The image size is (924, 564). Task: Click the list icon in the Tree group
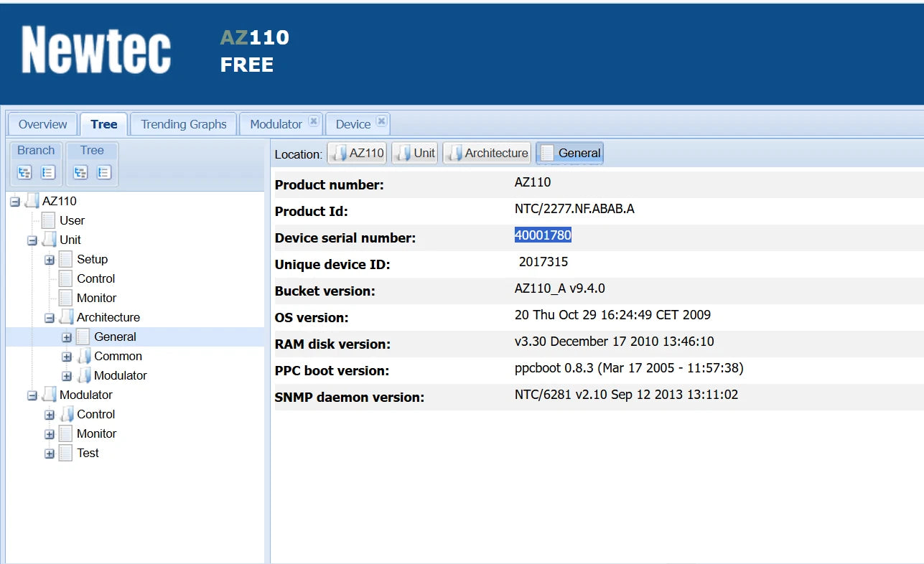pos(104,172)
